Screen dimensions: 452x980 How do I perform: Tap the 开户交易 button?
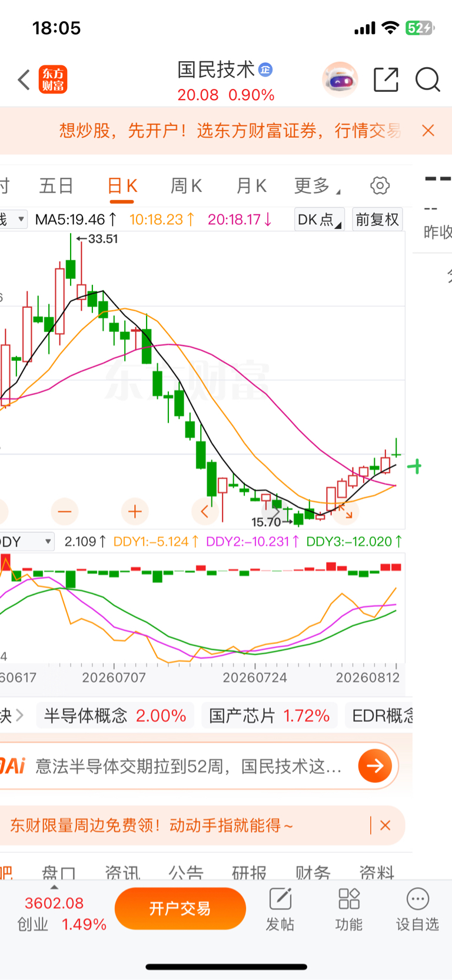180,909
